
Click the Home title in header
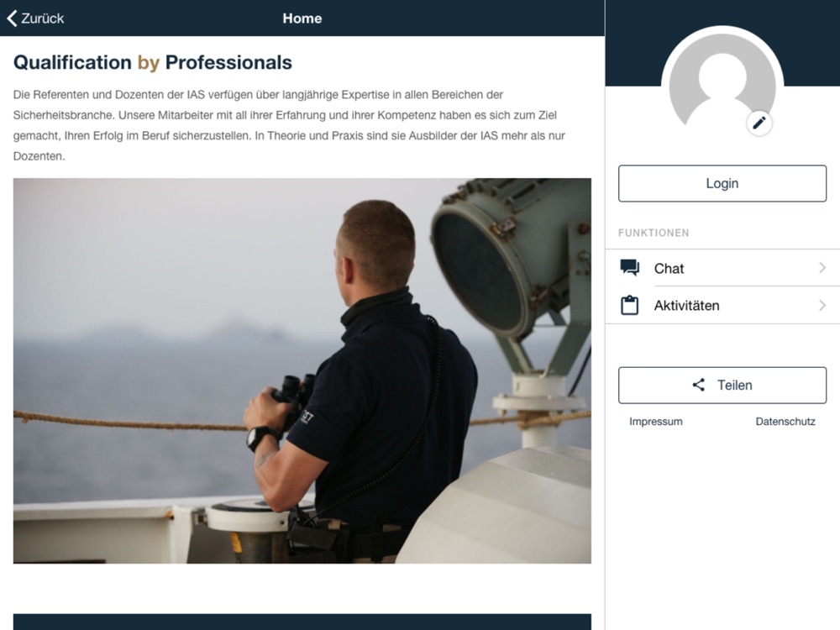(302, 18)
